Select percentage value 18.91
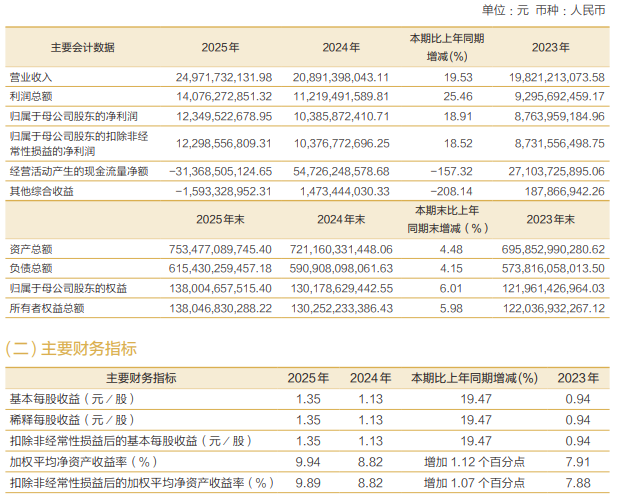Image resolution: width=618 pixels, height=498 pixels. [458, 117]
